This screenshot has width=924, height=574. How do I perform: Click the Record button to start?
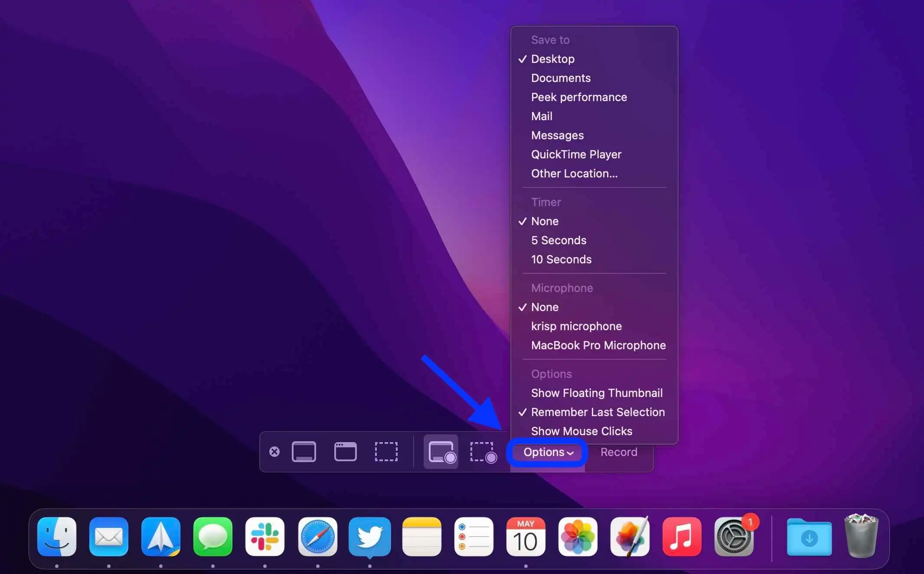[617, 452]
